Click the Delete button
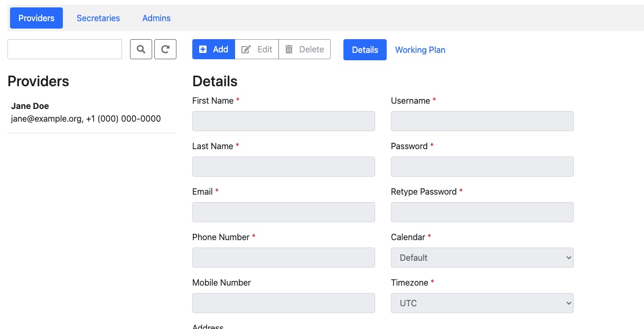Viewport: 644px width, 329px height. (304, 49)
